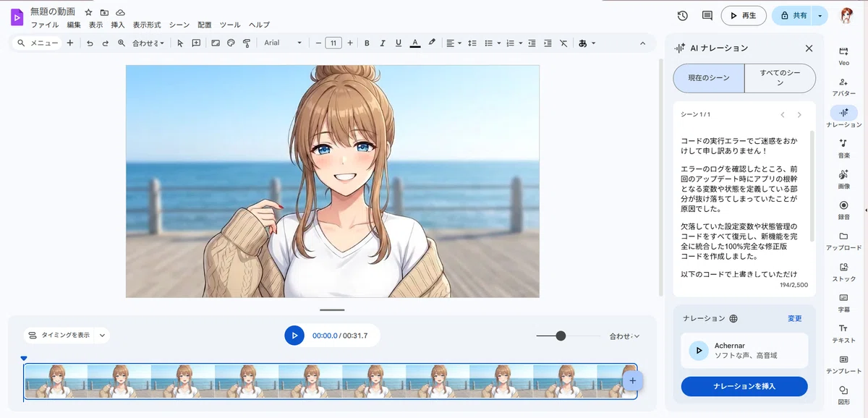The image size is (868, 418).
Task: Open the highlight color pen
Action: click(x=432, y=43)
